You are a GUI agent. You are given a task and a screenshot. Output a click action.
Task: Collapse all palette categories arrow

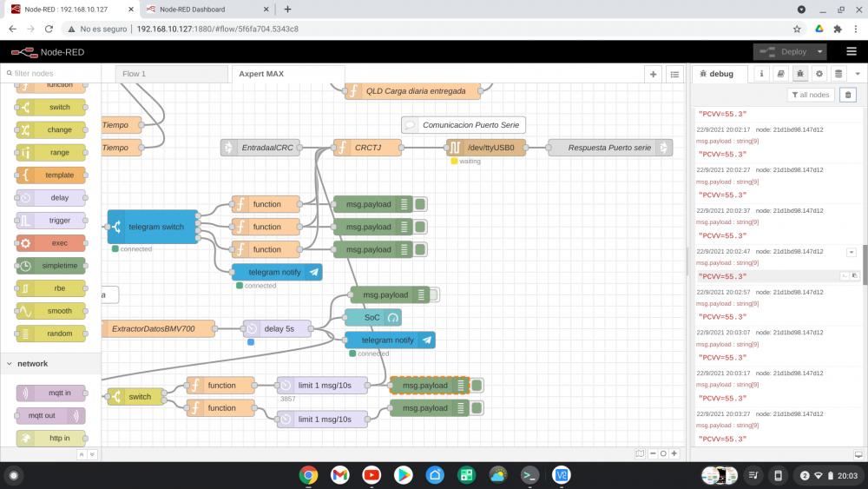[x=82, y=454]
